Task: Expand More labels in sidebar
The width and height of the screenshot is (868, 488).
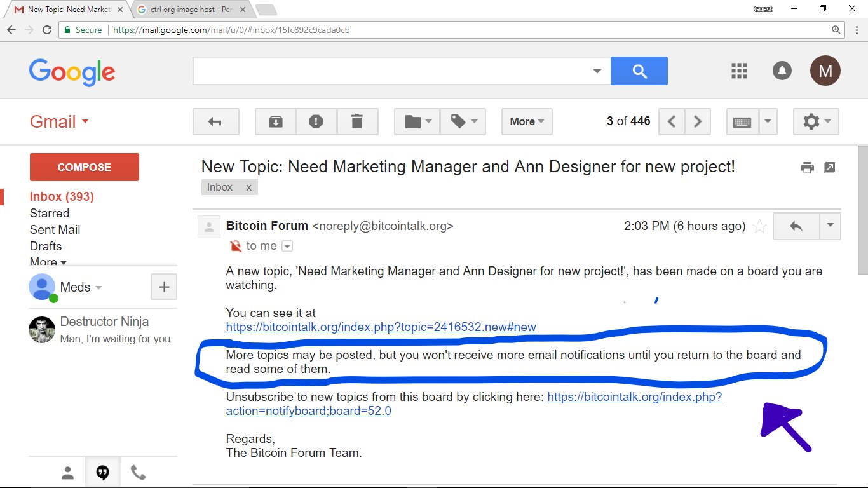Action: click(48, 261)
